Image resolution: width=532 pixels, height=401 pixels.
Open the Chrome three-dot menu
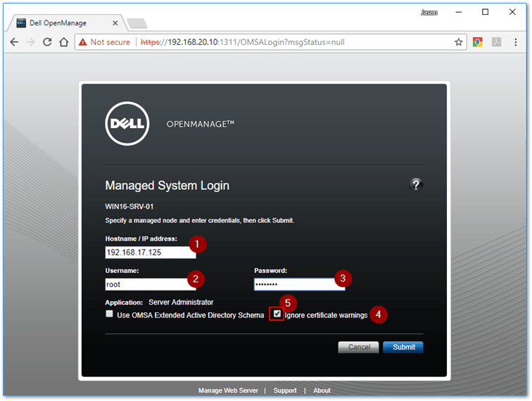coord(515,42)
